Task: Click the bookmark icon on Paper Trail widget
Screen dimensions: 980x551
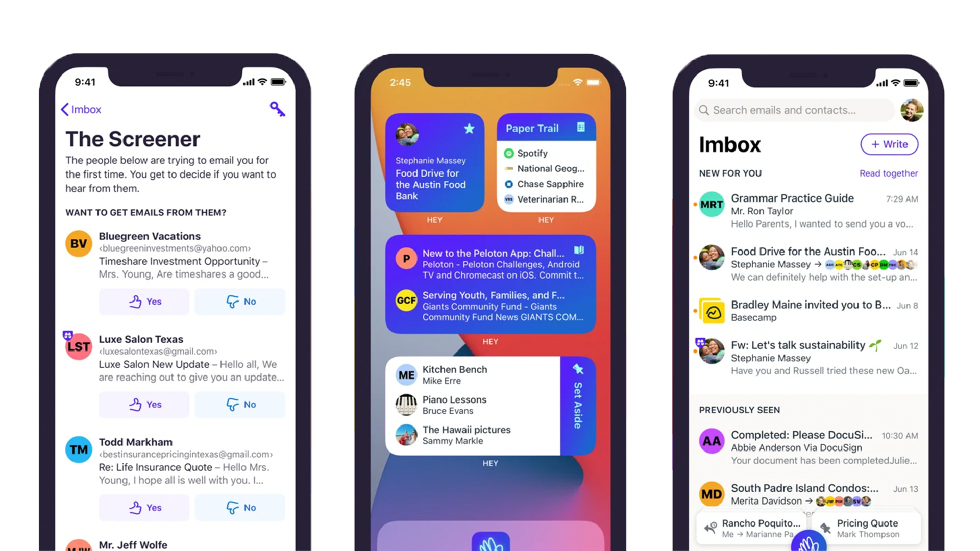Action: click(580, 128)
